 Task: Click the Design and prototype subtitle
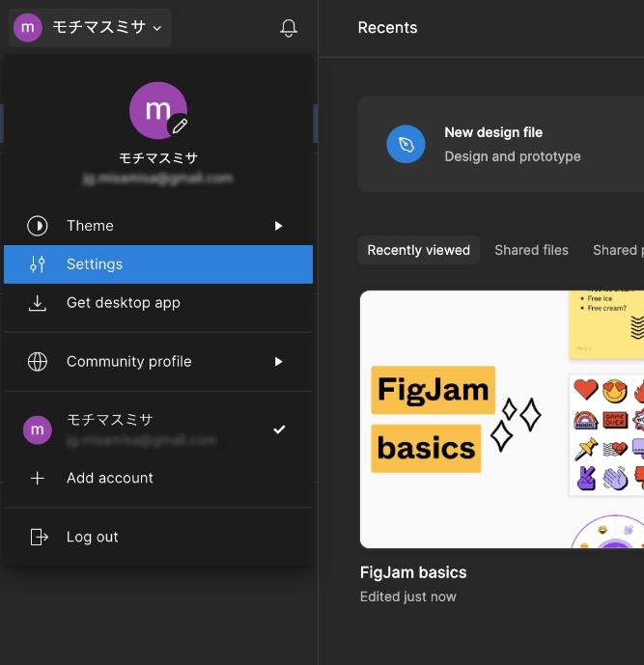point(513,156)
